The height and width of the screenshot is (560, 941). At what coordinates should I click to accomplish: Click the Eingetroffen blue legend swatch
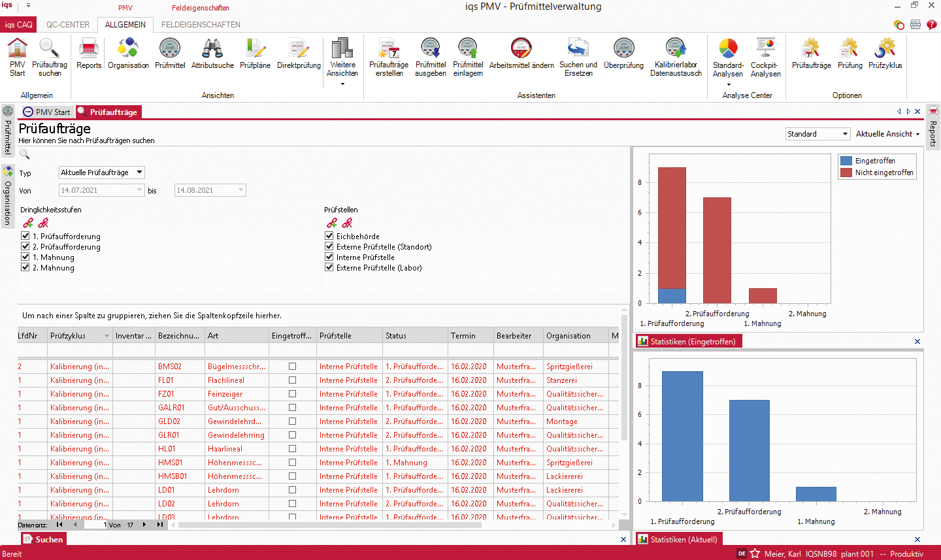pos(846,161)
